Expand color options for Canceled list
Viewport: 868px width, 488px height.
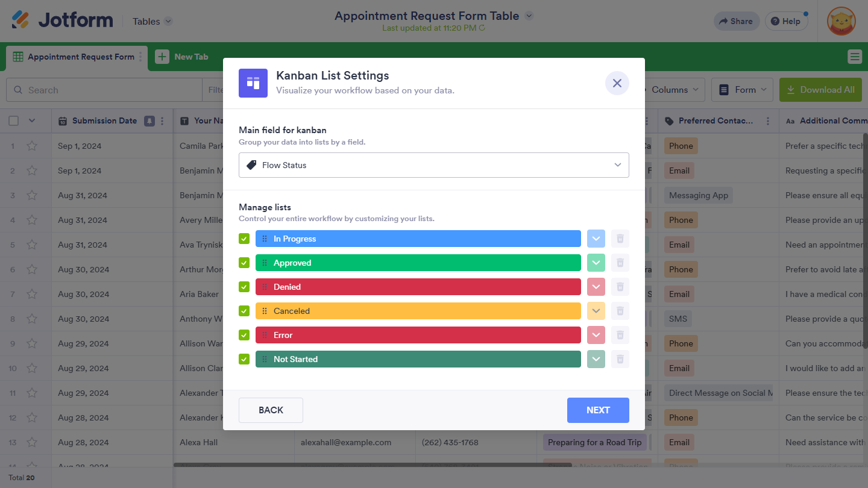point(596,311)
